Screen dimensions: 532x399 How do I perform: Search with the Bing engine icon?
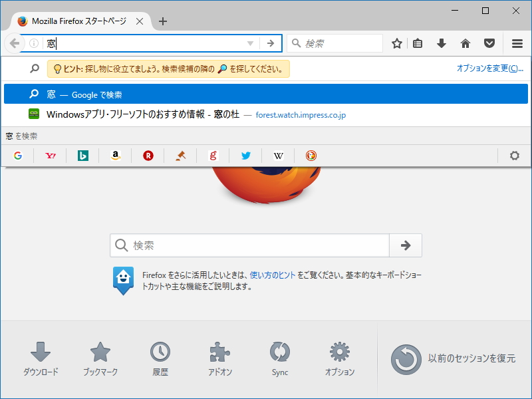(x=82, y=156)
